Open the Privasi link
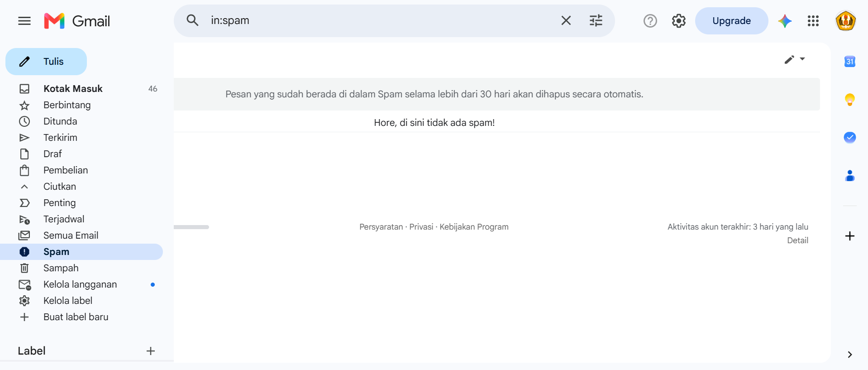 421,227
